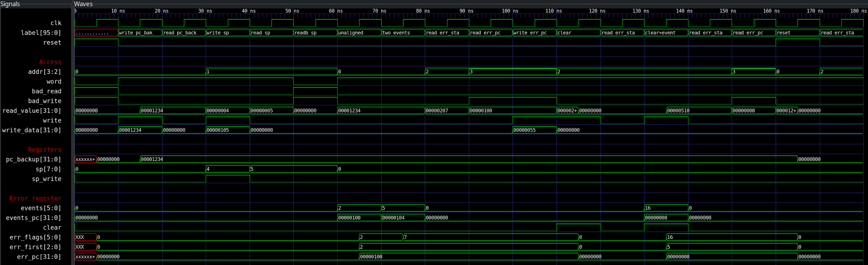Click the 100 ns timeline marker
868x265 pixels.
pos(510,11)
